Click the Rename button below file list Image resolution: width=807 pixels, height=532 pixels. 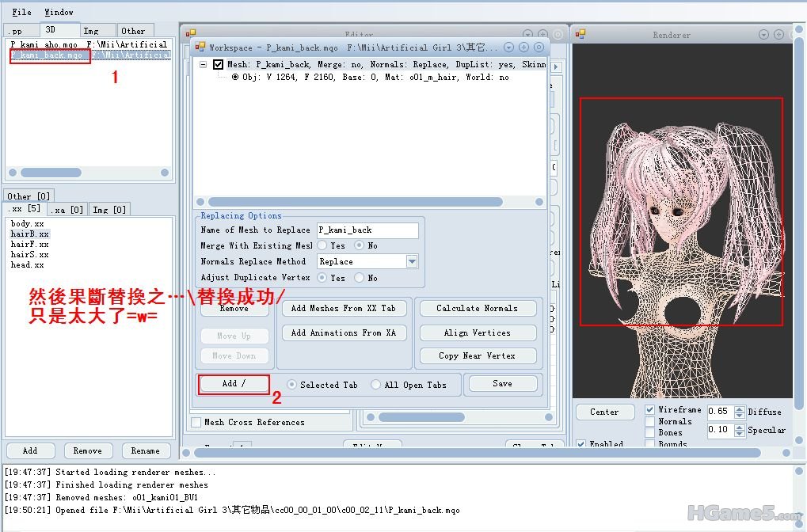click(146, 450)
